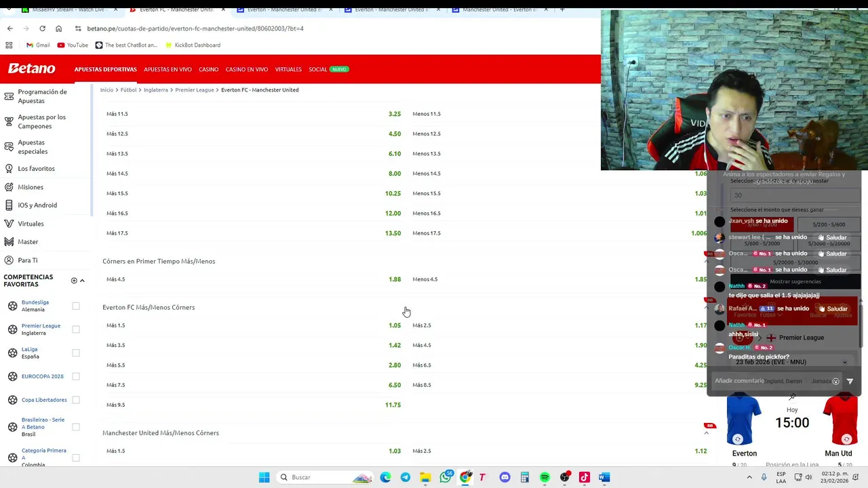Click the Apuestas por los Campeones trophy icon
The width and height of the screenshot is (868, 488).
point(9,121)
